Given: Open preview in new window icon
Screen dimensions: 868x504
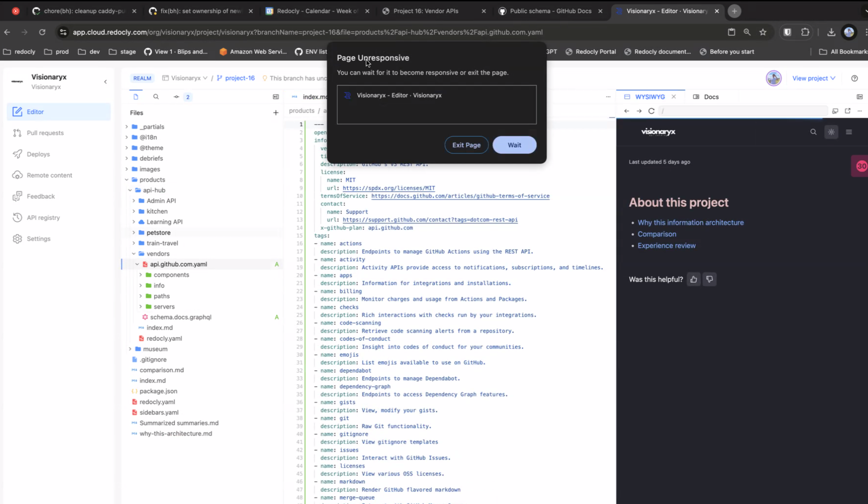Looking at the screenshot, I should [x=848, y=111].
